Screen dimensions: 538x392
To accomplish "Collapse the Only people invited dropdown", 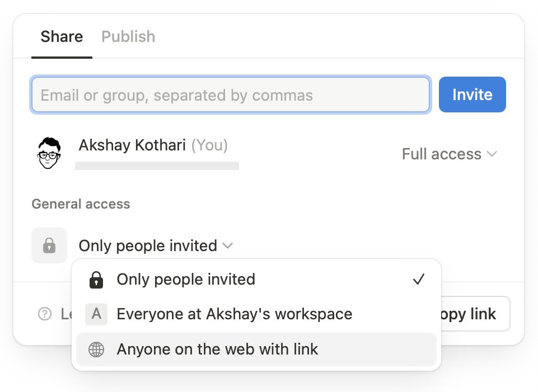I will point(156,245).
